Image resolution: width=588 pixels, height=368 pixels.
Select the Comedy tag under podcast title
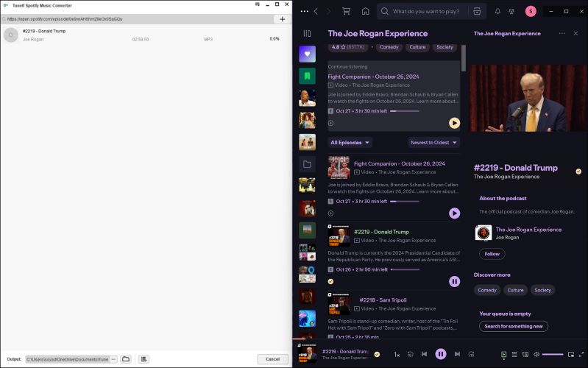(389, 47)
